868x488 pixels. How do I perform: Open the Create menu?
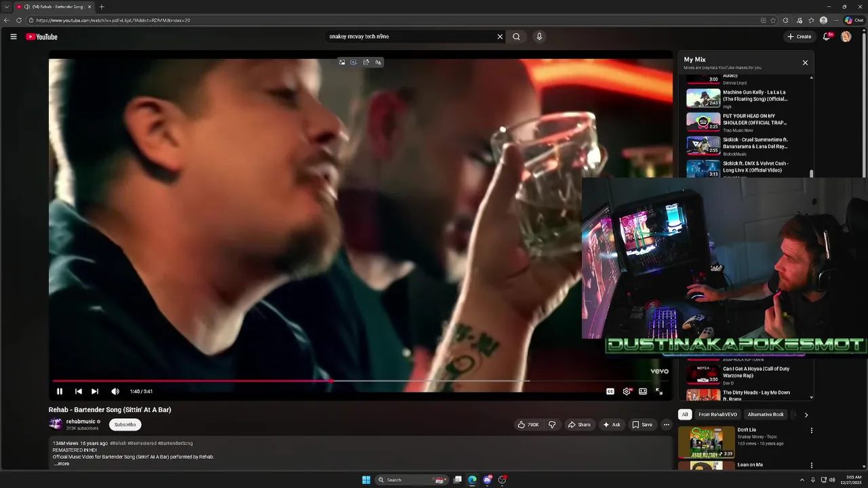[800, 37]
